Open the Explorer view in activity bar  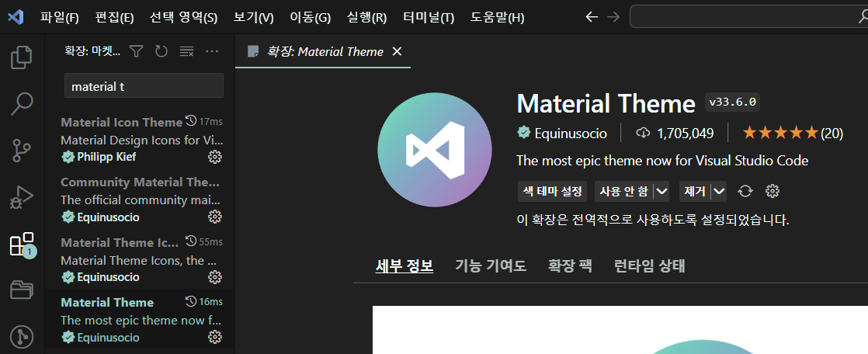22,58
